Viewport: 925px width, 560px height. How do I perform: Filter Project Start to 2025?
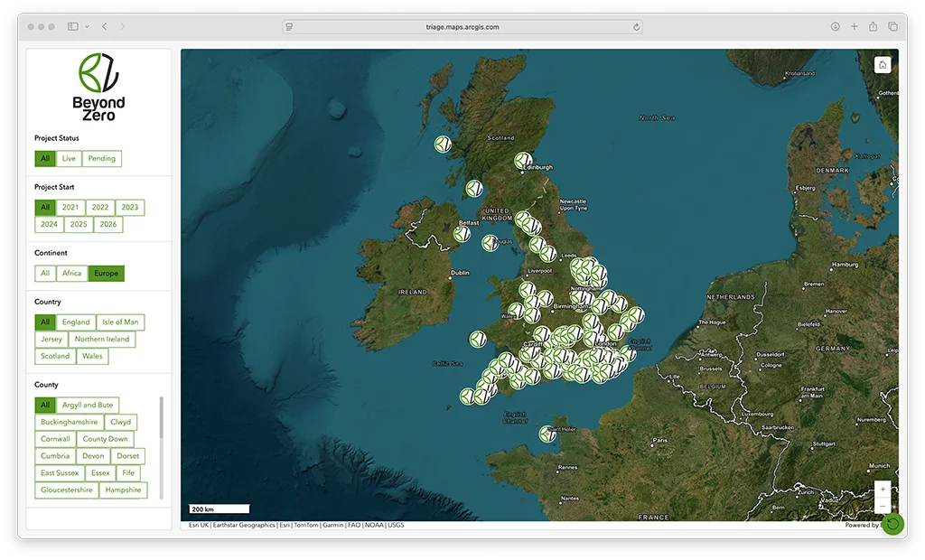(79, 224)
